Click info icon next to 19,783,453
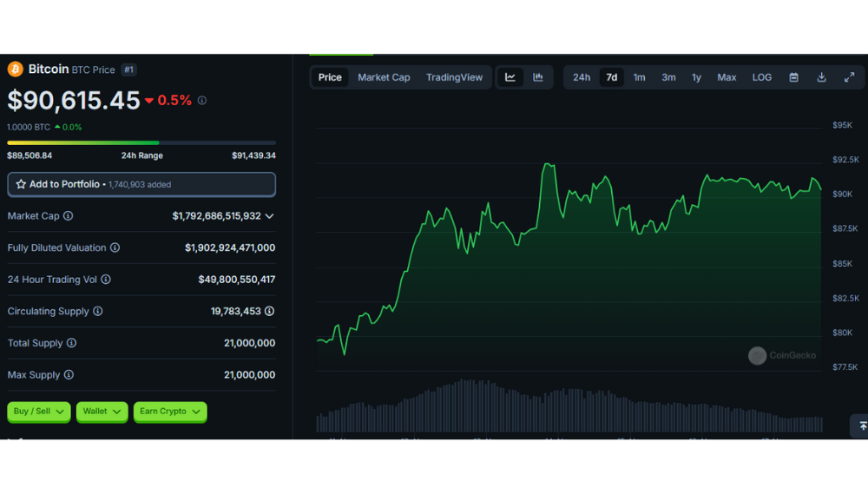 point(270,312)
